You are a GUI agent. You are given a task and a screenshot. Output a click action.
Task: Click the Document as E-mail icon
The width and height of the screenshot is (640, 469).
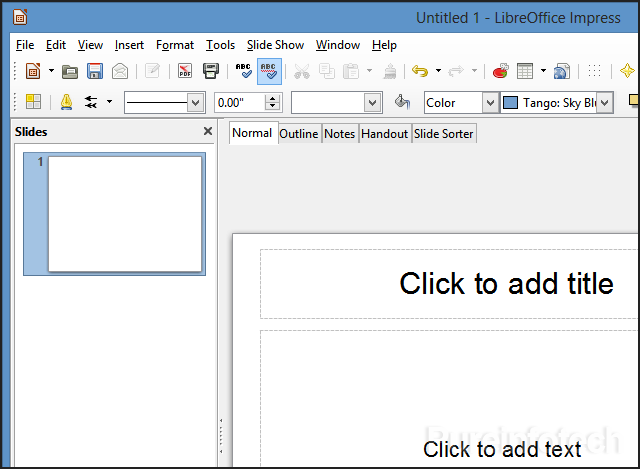point(120,71)
